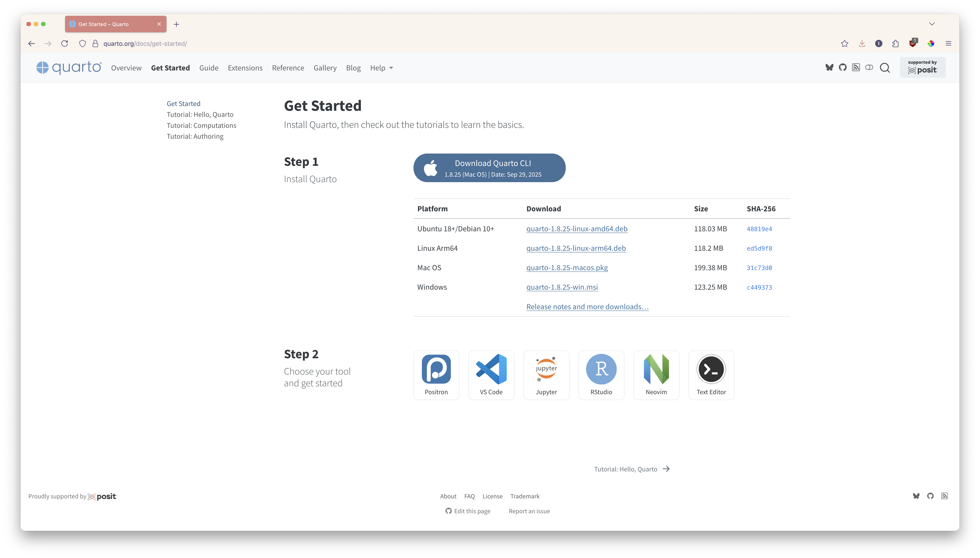Select the Jupyter tool tile

[x=546, y=375]
